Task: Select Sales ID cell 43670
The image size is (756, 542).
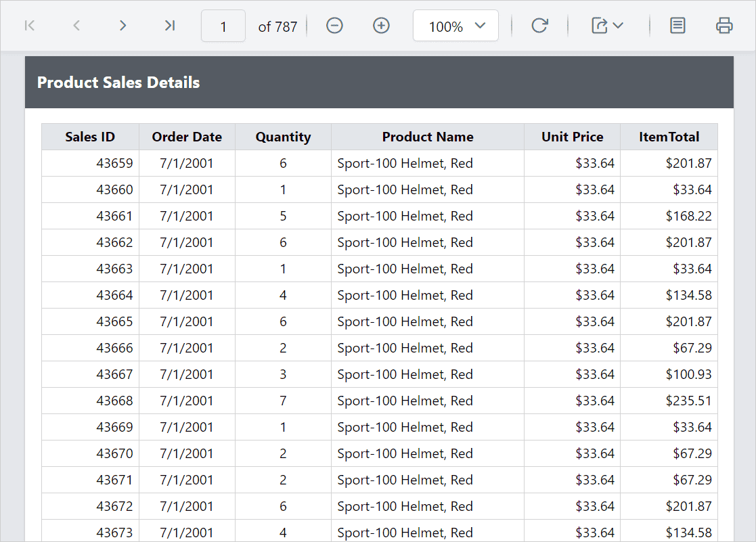Action: 90,454
